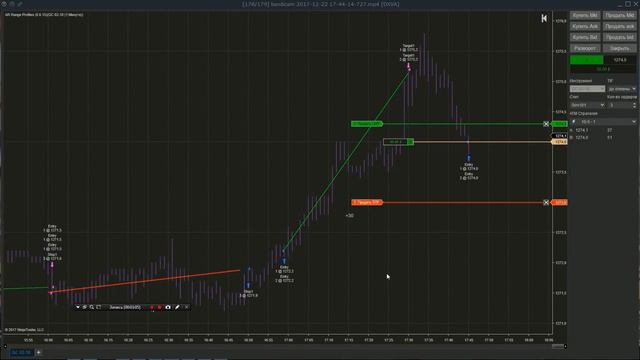Click the Разворот reverse position button
Screen dimensions: 640x360
tap(585, 48)
